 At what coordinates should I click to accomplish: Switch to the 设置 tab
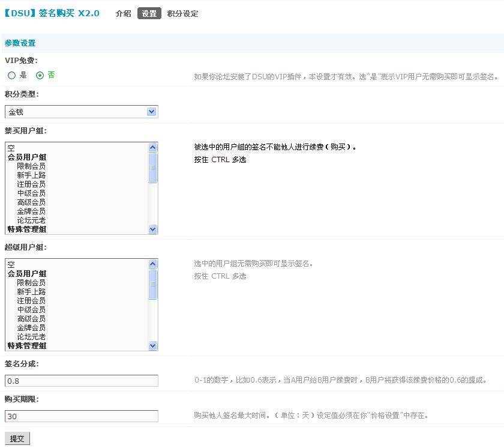149,13
